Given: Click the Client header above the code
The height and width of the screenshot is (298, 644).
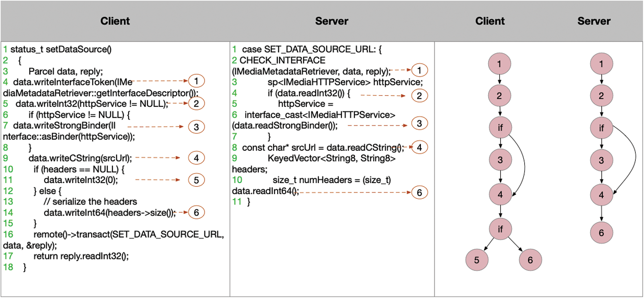Looking at the screenshot, I should click(x=115, y=21).
